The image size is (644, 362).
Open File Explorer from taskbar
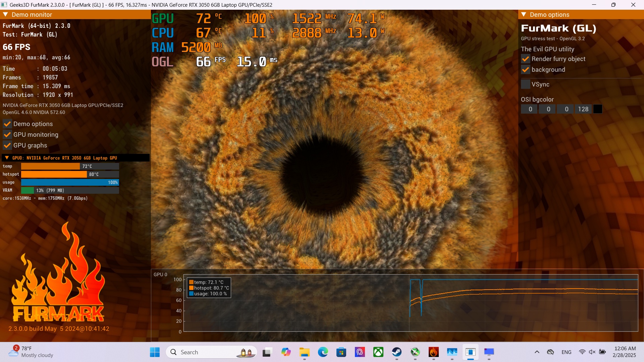[305, 352]
